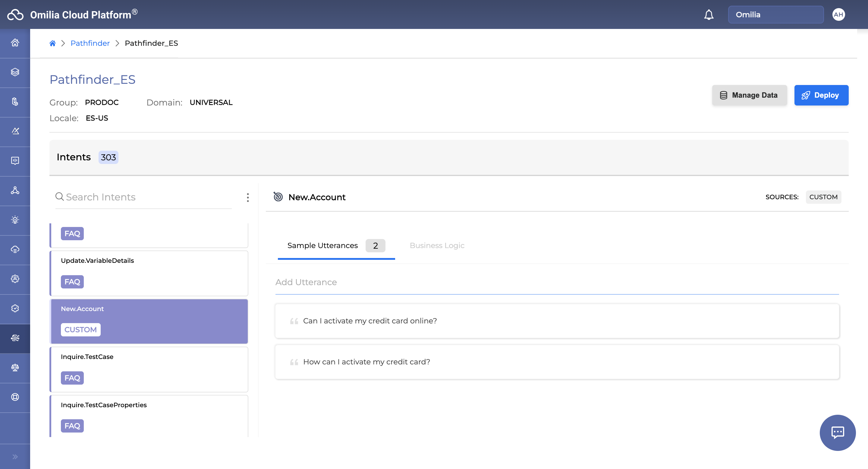Go to Pathfinder breadcrumb link
Viewport: 868px width, 469px height.
pos(90,43)
